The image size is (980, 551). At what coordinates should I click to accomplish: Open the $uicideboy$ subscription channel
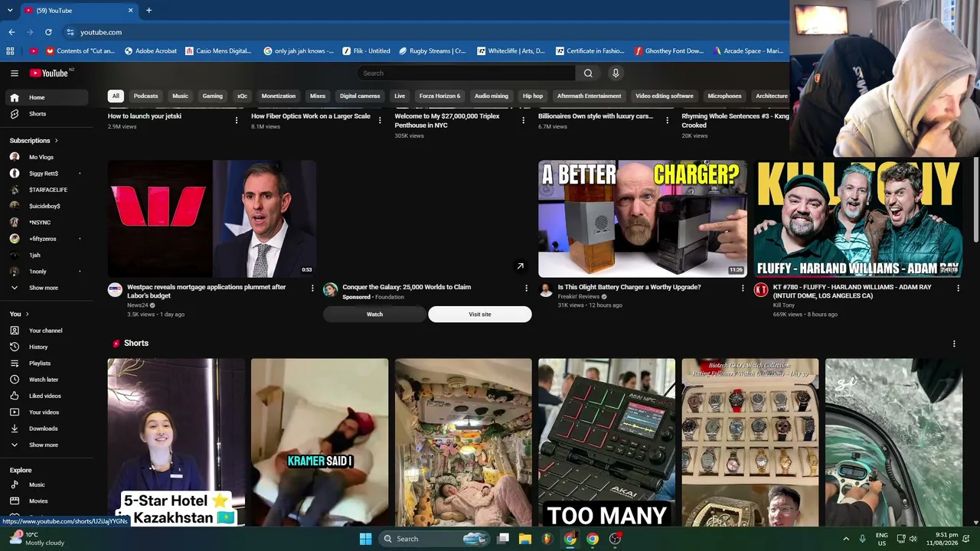point(46,206)
